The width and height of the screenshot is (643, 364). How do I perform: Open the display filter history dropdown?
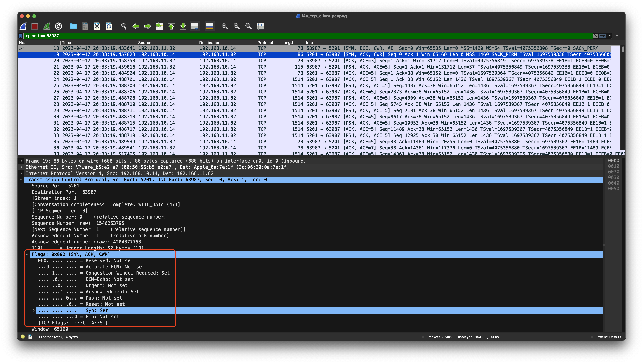610,35
